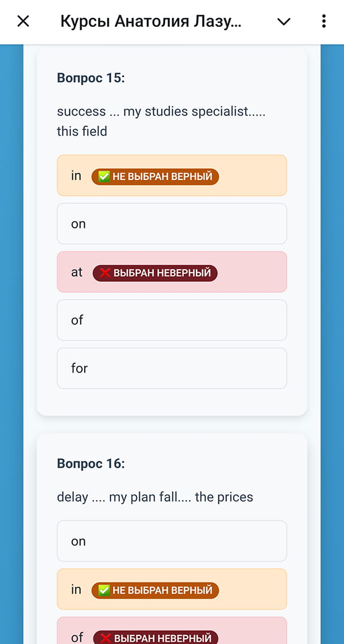Viewport: 344px width, 644px height.
Task: Open the app options dropdown at top right
Action: pyautogui.click(x=323, y=21)
